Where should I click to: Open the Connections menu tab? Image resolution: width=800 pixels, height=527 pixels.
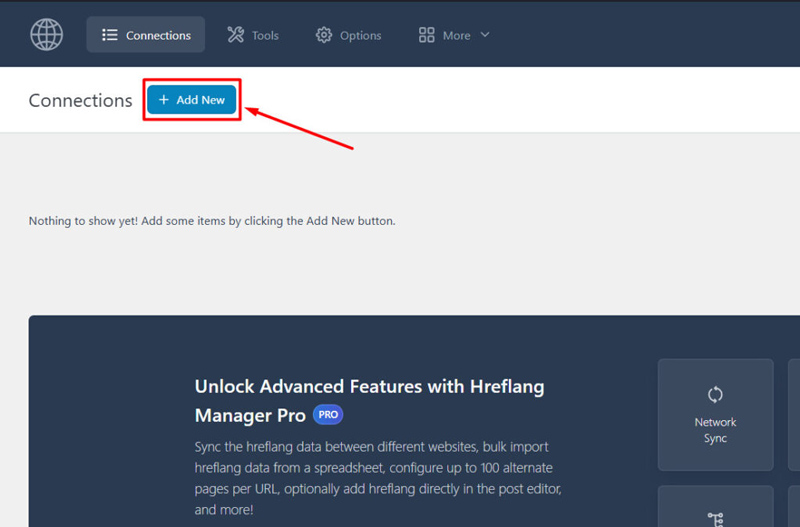point(145,35)
